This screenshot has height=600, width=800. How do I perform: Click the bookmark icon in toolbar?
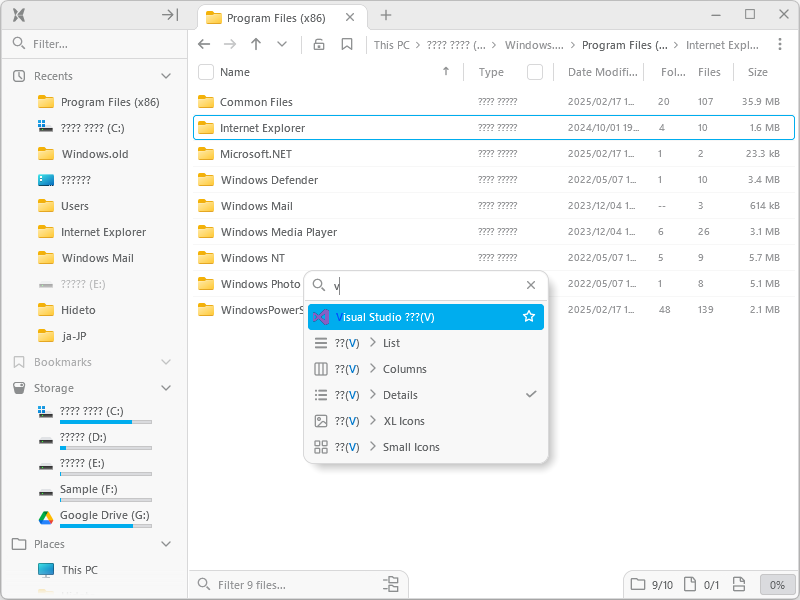pyautogui.click(x=347, y=44)
